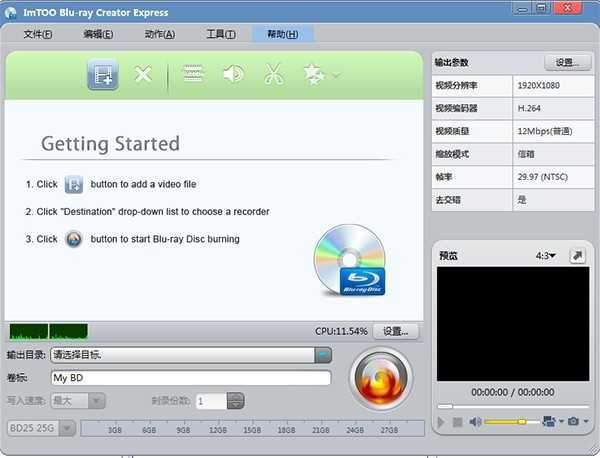Play the preview video
This screenshot has width=600, height=458.
[441, 422]
